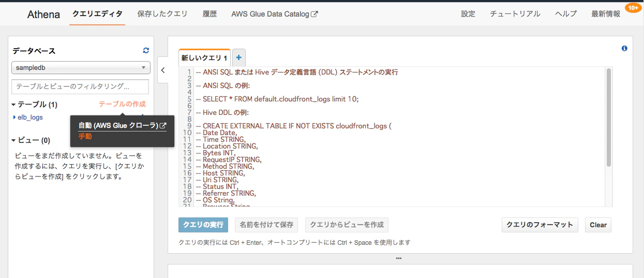Click the Clear button
The height and width of the screenshot is (278, 644).
598,225
